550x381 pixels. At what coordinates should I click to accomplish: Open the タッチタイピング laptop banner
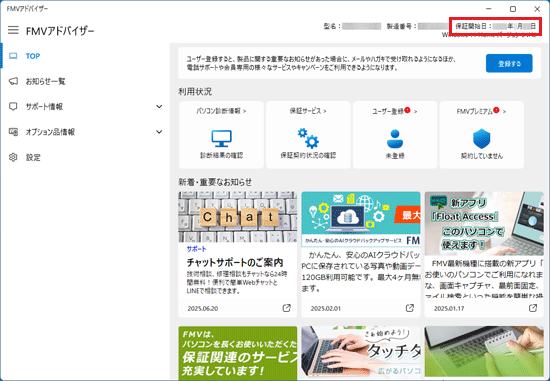tap(361, 352)
